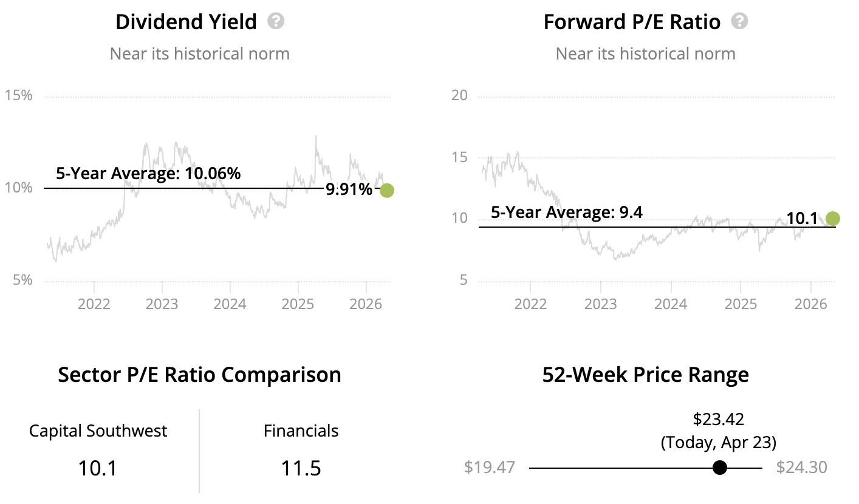Click the Dividend Yield help question-mark icon
Screen dimensions: 859x504
[276, 22]
